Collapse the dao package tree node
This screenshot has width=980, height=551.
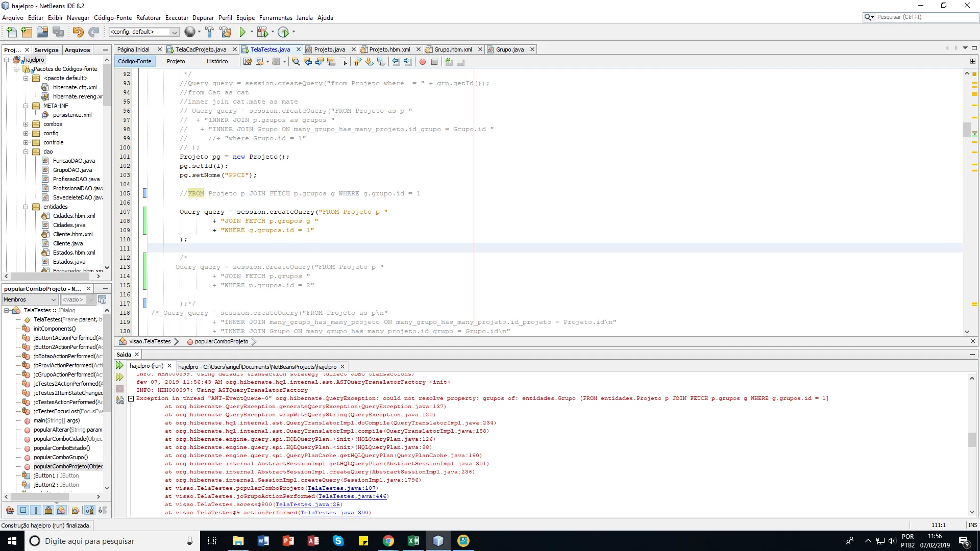click(26, 152)
